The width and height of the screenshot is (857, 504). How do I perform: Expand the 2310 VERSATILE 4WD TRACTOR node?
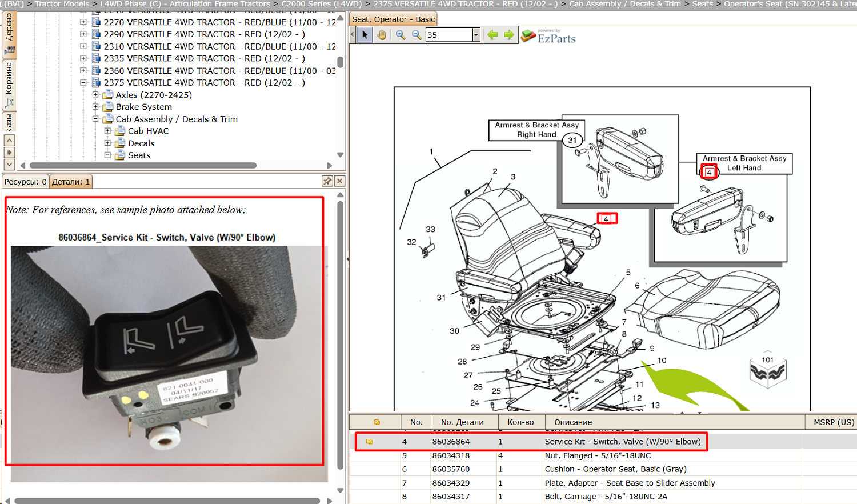83,46
